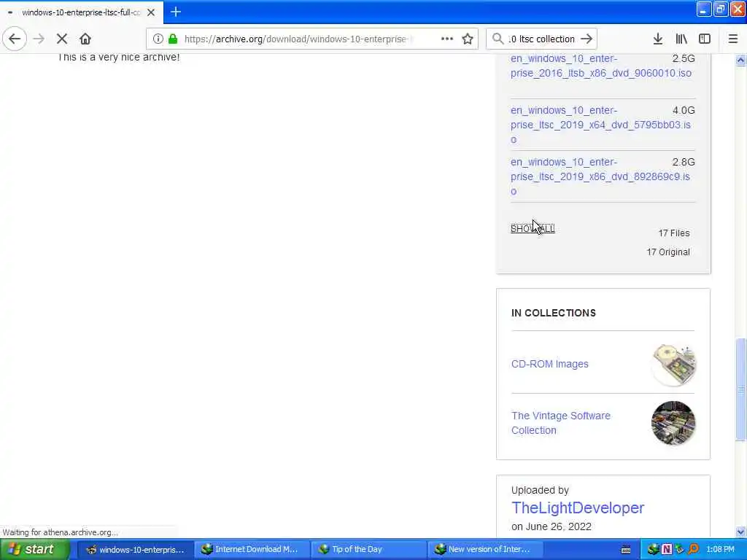
Task: Download the ltsc 2019 x64 ISO file
Action: click(x=601, y=125)
